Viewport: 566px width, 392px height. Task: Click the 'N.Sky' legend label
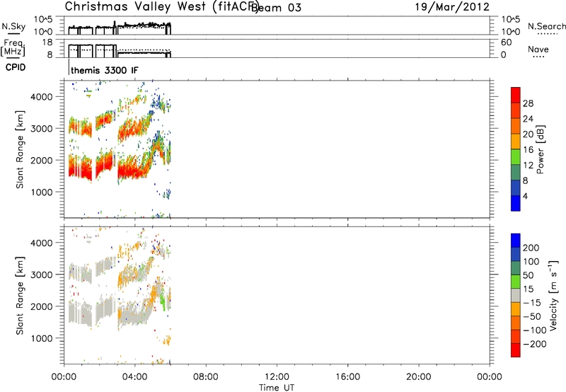(13, 27)
